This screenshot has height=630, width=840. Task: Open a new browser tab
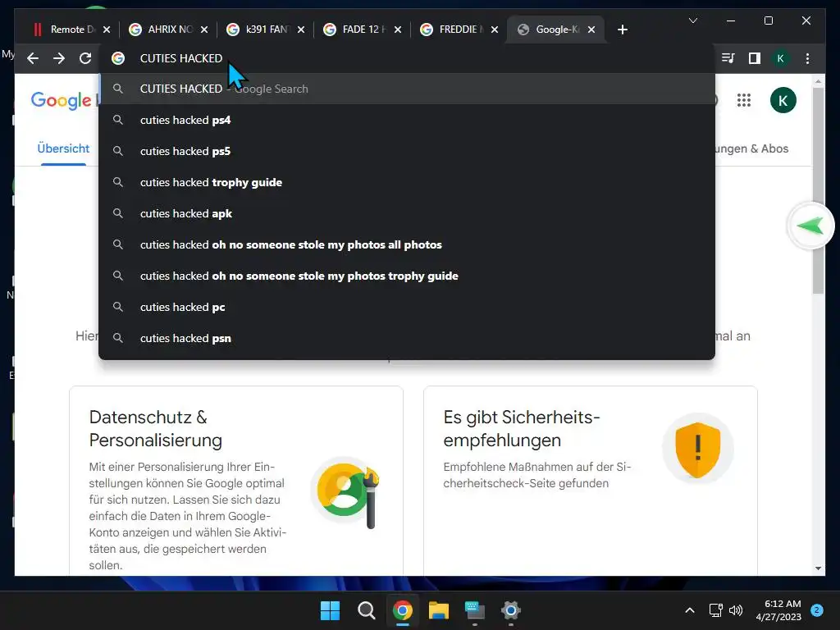tap(622, 30)
